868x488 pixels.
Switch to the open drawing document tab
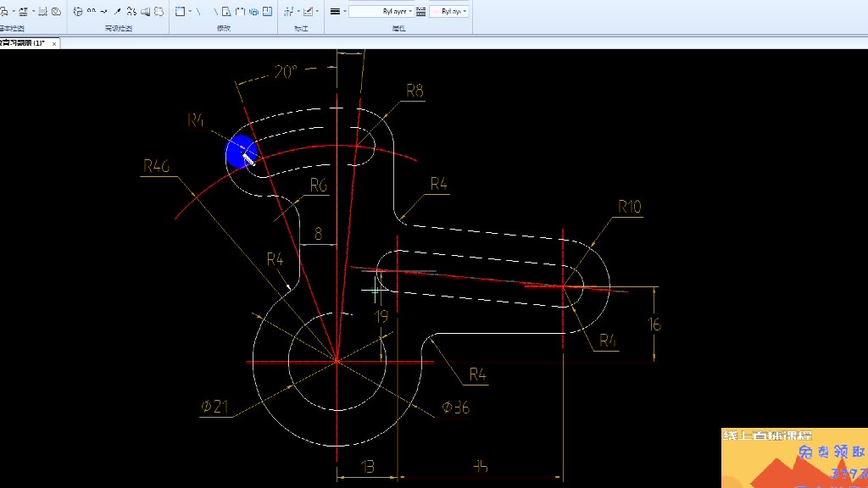pyautogui.click(x=23, y=42)
